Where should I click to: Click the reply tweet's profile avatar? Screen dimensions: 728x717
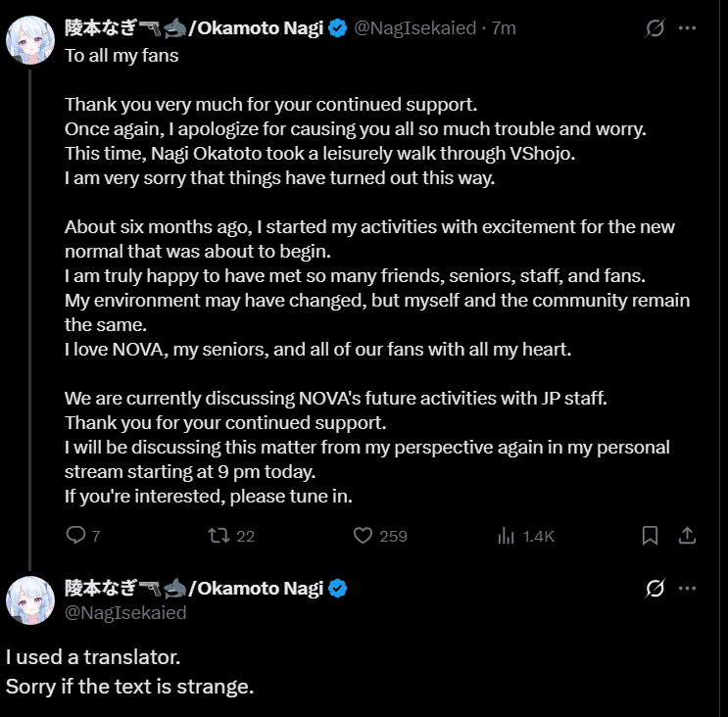[30, 600]
